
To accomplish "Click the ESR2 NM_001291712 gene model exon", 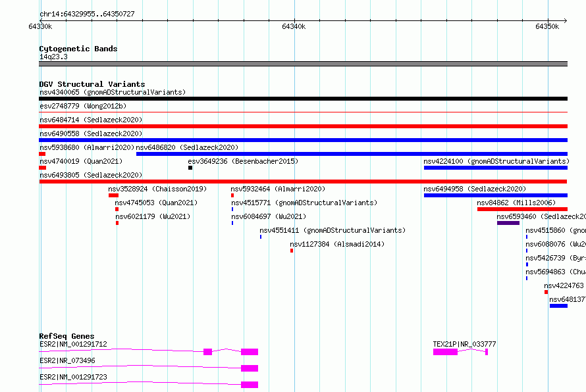I will 250,352.
